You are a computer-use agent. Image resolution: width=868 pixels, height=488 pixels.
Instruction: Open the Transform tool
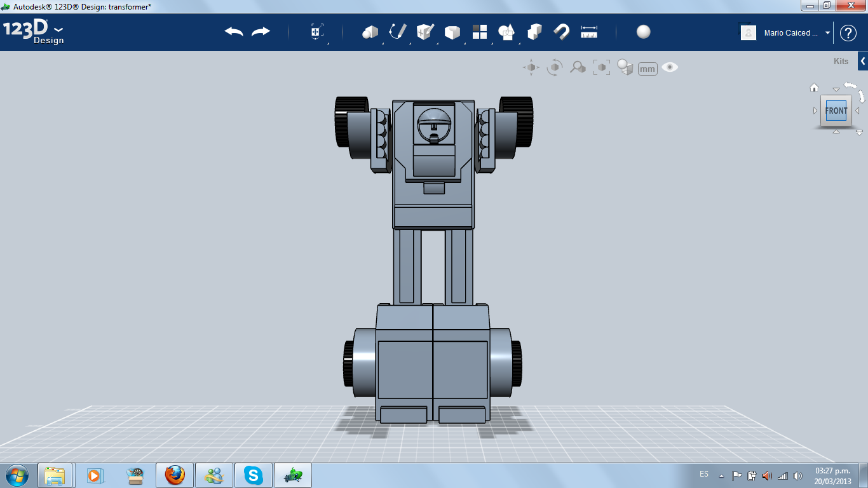317,32
